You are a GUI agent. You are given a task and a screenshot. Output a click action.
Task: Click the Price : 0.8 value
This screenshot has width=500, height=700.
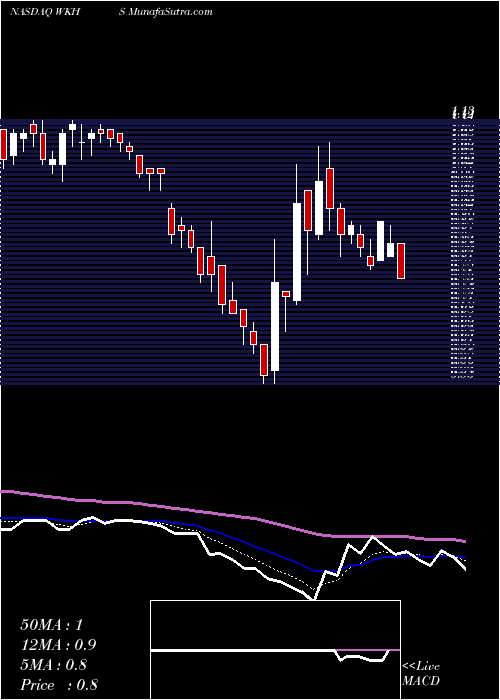coord(59,685)
